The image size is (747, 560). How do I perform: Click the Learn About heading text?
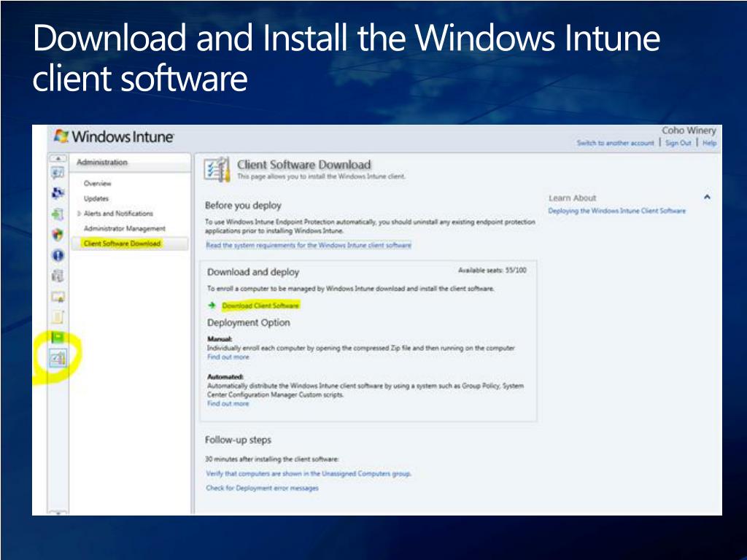coord(572,198)
